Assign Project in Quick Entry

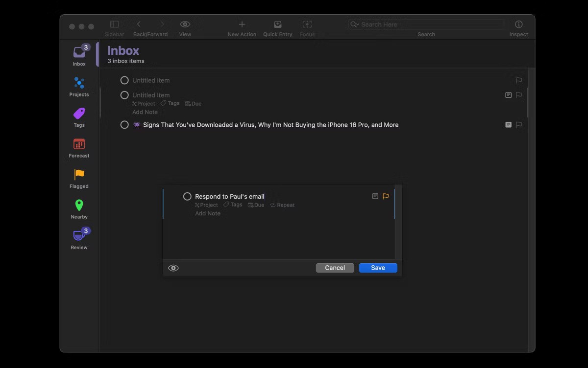206,205
